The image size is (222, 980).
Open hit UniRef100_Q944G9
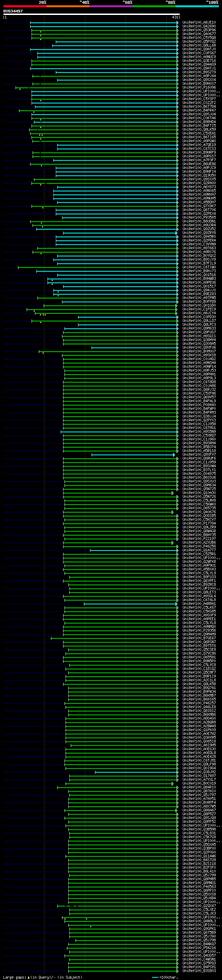pos(199,64)
